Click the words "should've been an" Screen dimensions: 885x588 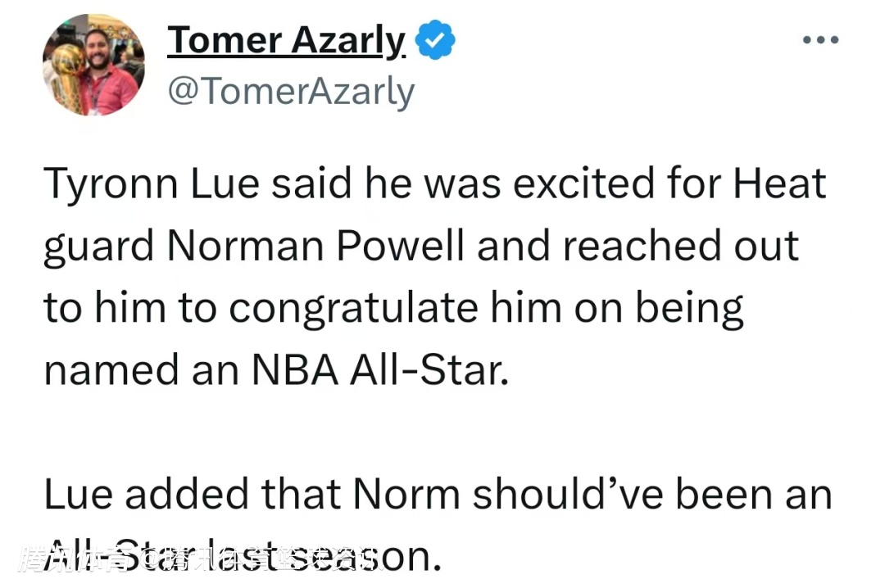pos(651,495)
